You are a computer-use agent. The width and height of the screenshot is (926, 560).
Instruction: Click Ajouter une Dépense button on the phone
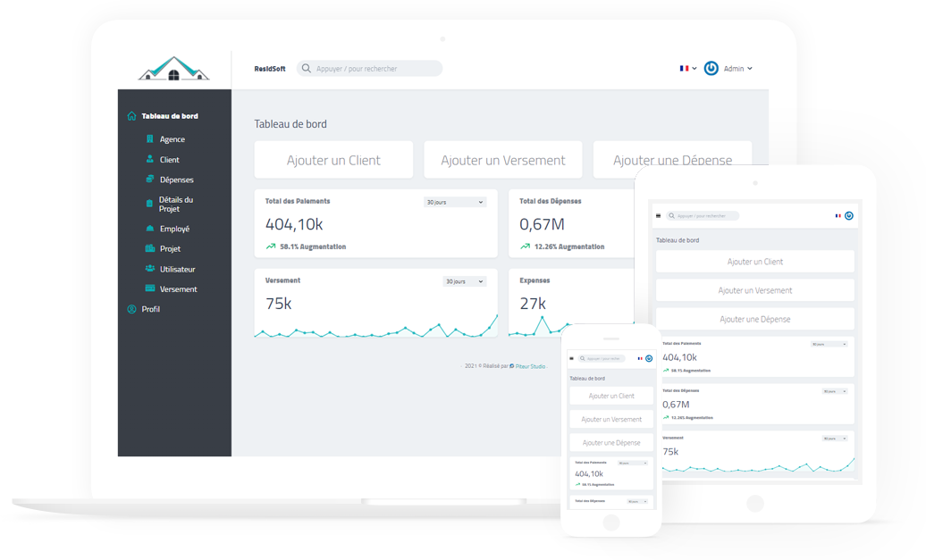coord(611,443)
